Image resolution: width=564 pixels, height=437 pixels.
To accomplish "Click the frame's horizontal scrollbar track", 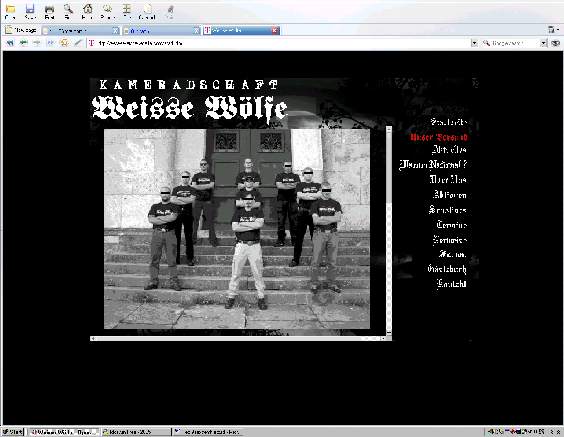I will tap(237, 338).
